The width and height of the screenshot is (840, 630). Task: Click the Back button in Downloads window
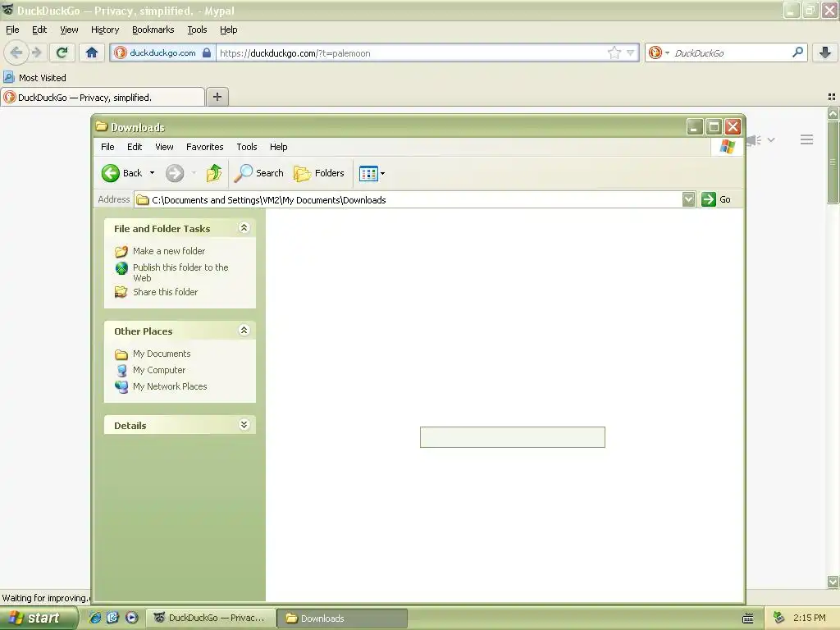(x=122, y=173)
